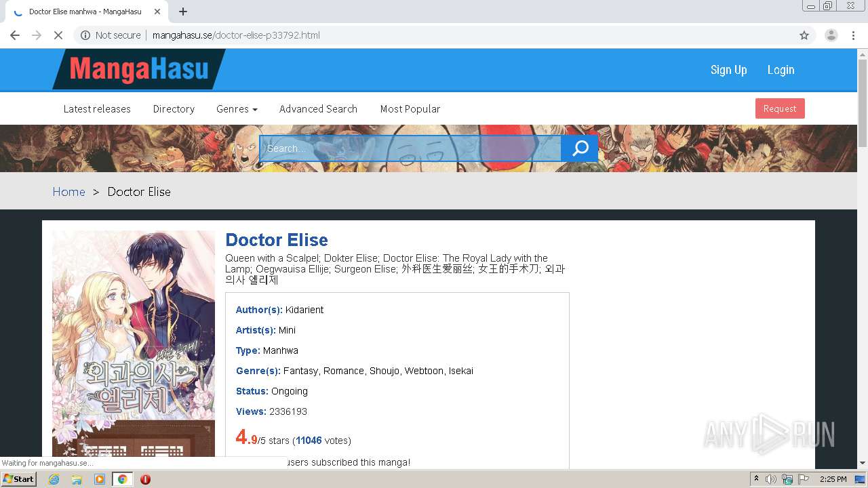Click the red Request button
Viewport: 868px width, 488px height.
point(780,108)
